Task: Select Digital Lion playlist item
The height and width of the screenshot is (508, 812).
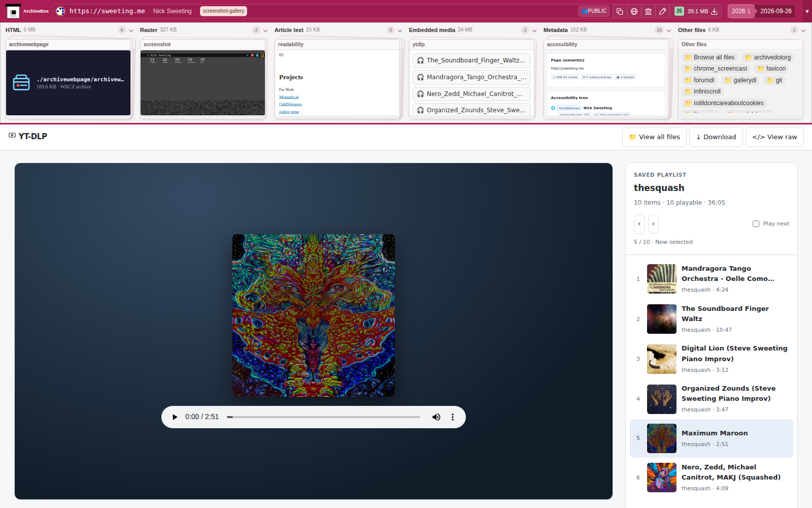Action: (x=712, y=359)
